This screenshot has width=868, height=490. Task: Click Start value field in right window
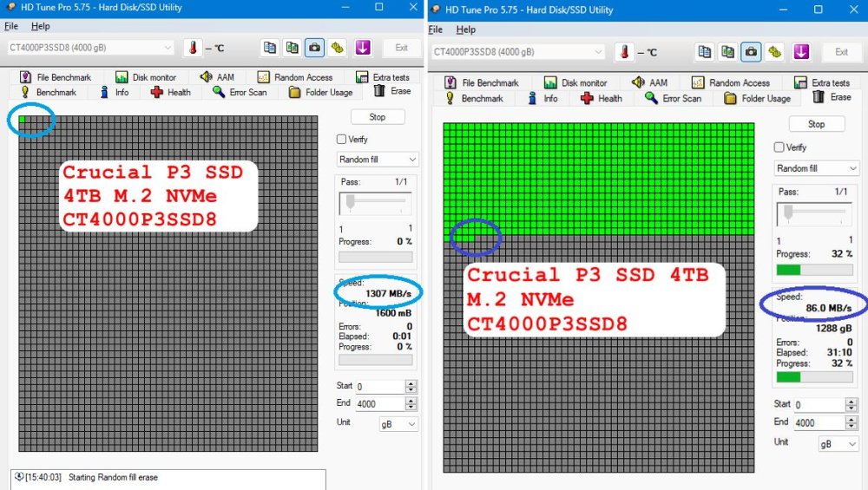[x=820, y=405]
